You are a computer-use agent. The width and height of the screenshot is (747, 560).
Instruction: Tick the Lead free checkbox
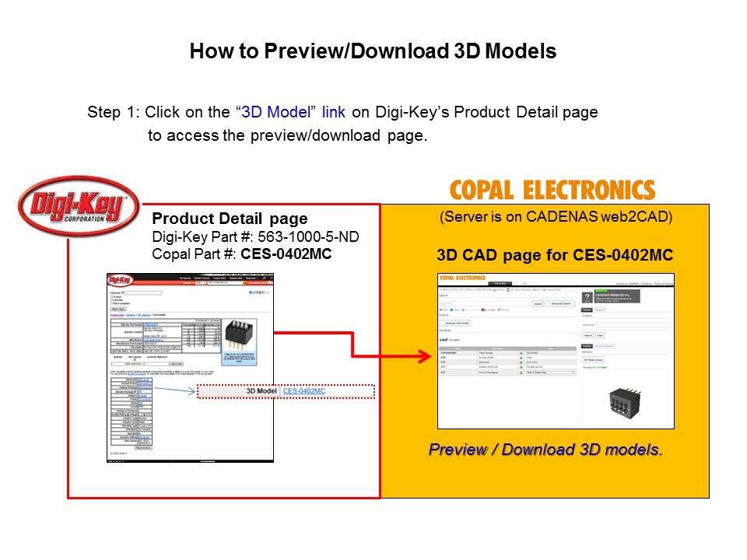(x=112, y=300)
